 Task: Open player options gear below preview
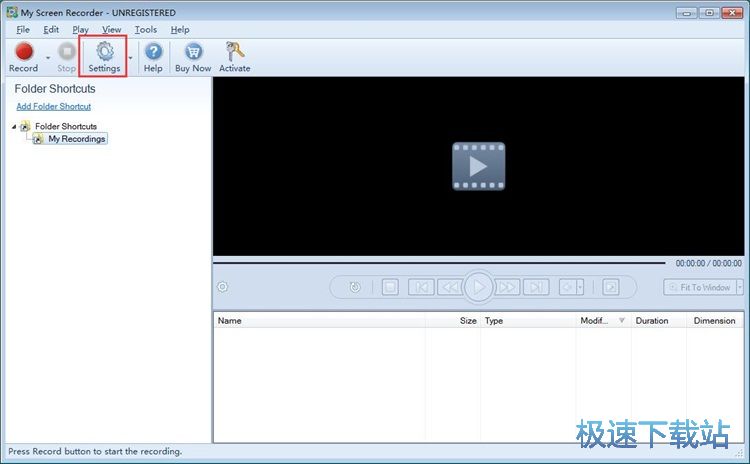(222, 287)
